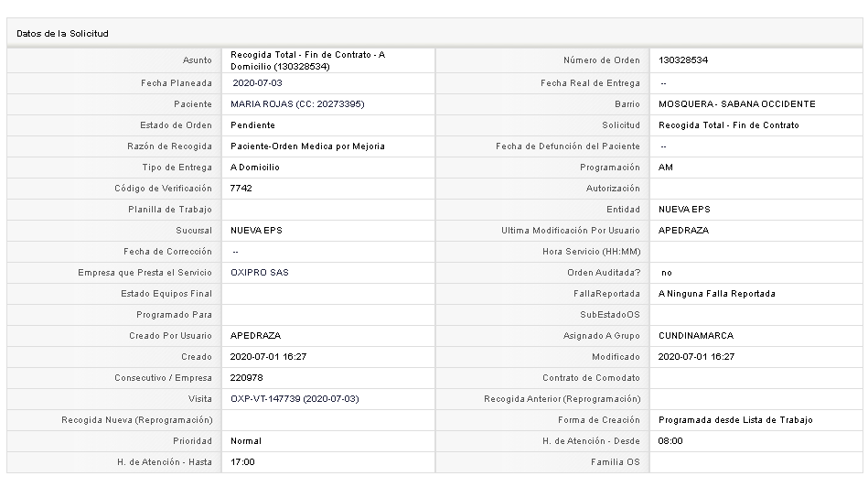Open visit link OXP-VT-147739
Image resolution: width=868 pixels, height=487 pixels.
tap(295, 399)
